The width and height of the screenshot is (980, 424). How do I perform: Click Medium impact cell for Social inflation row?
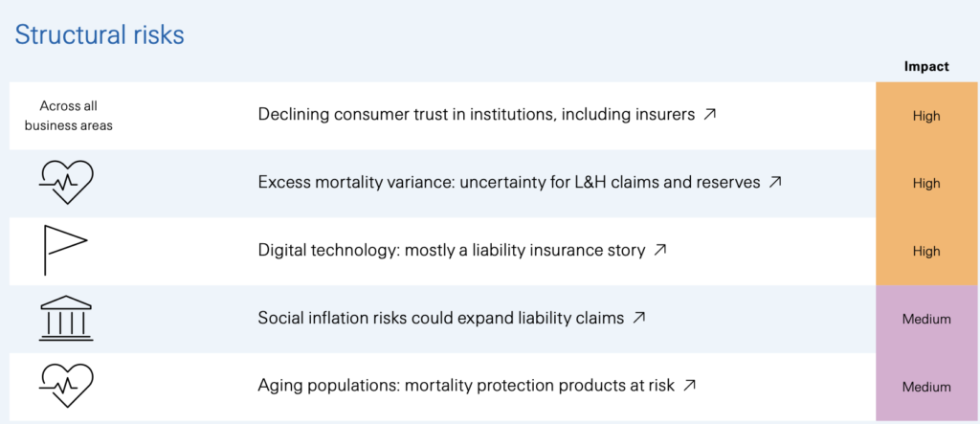pyautogui.click(x=926, y=319)
